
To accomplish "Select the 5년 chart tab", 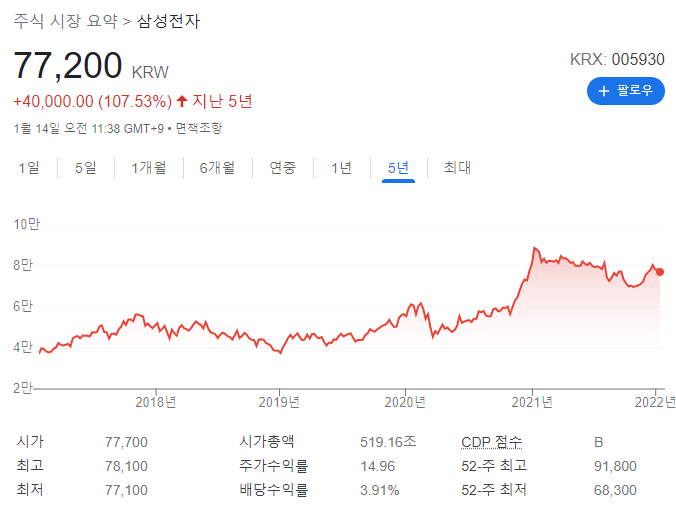I will coord(398,167).
